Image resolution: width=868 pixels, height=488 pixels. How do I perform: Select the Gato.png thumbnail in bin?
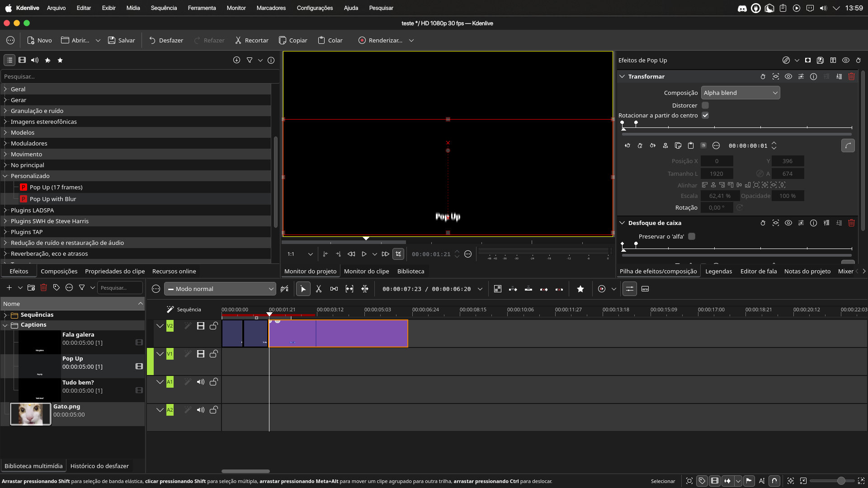click(x=31, y=414)
